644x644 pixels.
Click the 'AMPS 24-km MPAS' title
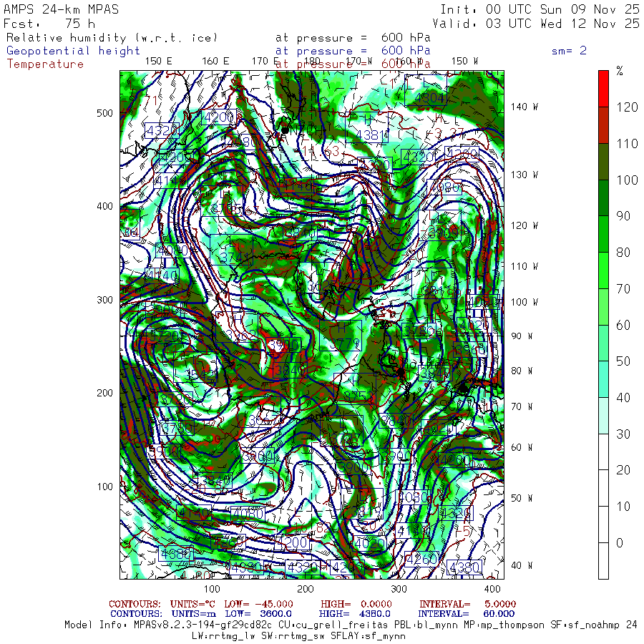(62, 9)
